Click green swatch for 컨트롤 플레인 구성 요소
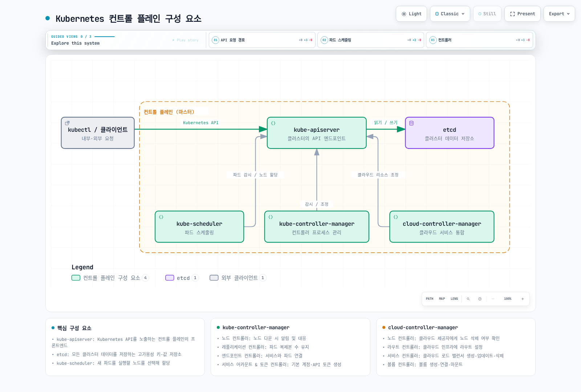 pos(76,278)
